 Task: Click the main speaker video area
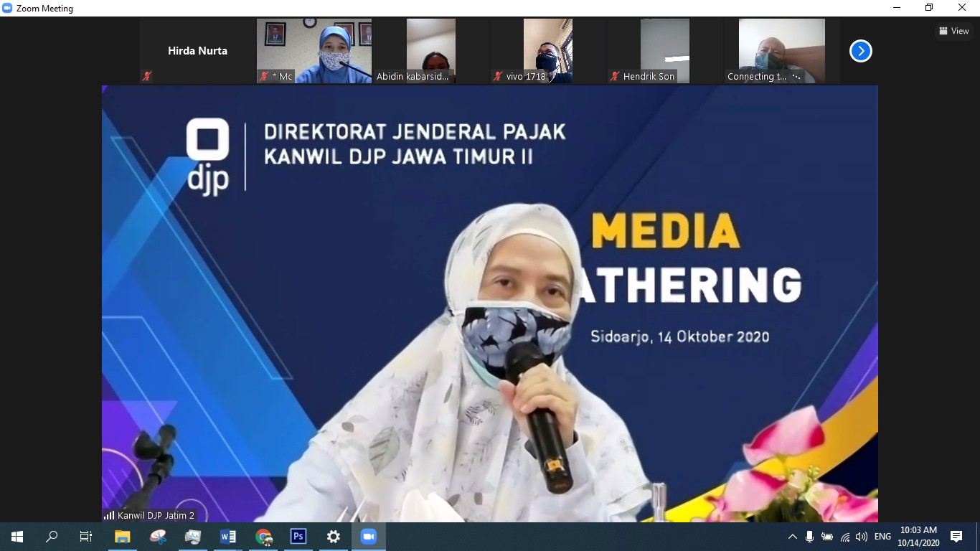point(489,301)
